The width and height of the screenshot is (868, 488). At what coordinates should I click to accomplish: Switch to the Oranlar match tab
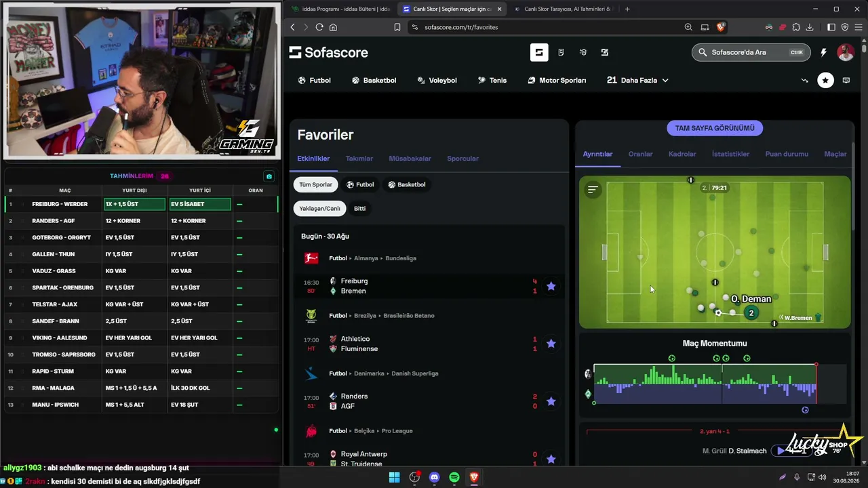pyautogui.click(x=640, y=154)
